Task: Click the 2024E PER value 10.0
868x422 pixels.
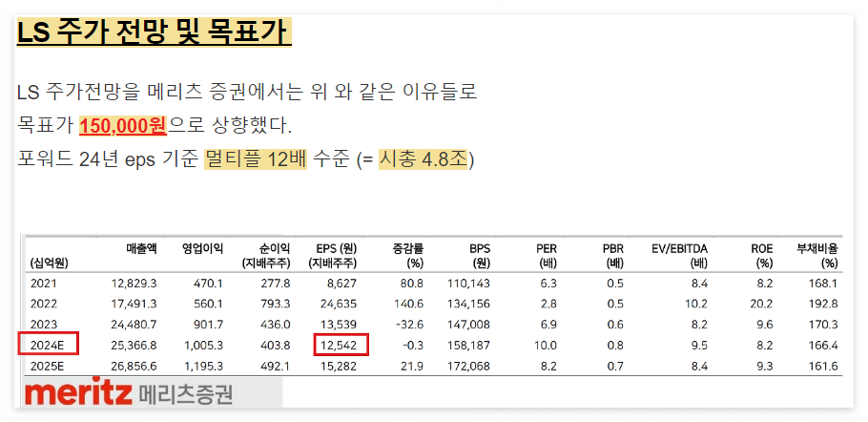Action: 546,346
